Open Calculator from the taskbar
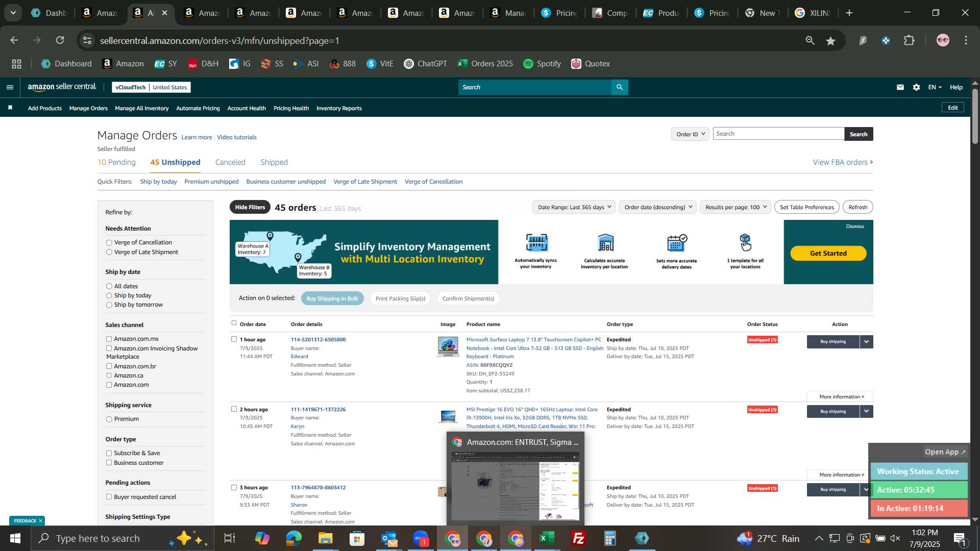980x551 pixels. [x=610, y=539]
